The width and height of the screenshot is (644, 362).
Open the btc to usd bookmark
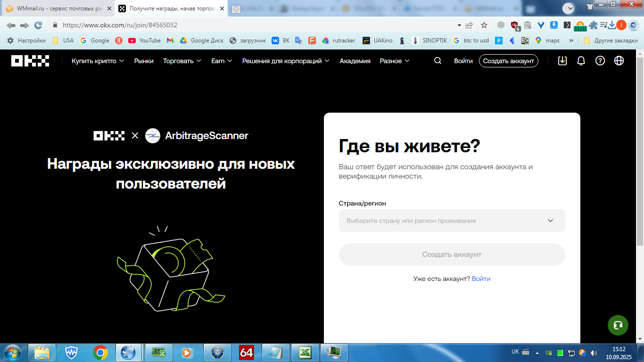coord(471,41)
